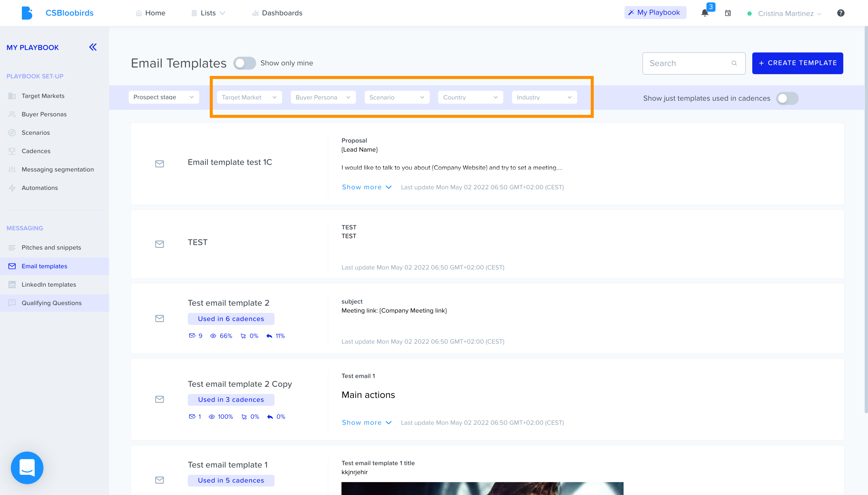
Task: Click envelope icon of Test email template 1
Action: 159,480
